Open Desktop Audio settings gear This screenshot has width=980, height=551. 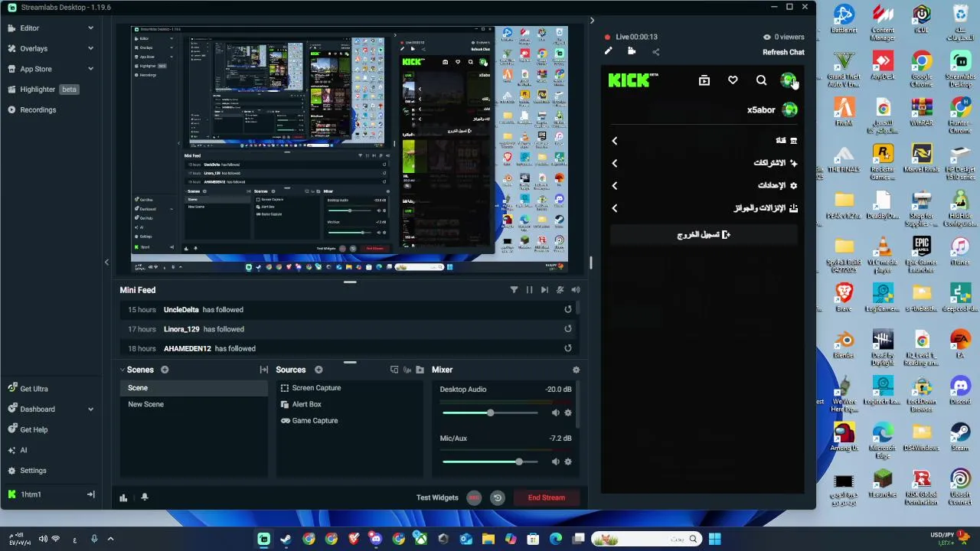[x=567, y=412]
